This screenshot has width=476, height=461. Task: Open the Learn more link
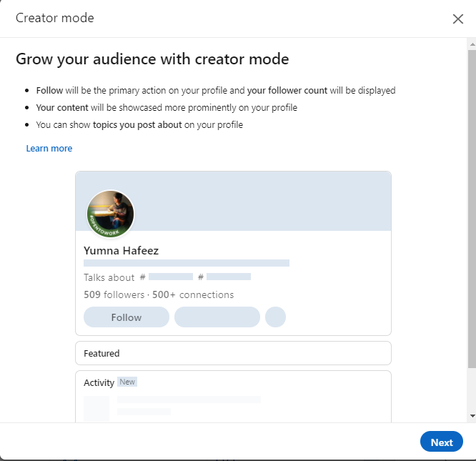49,149
